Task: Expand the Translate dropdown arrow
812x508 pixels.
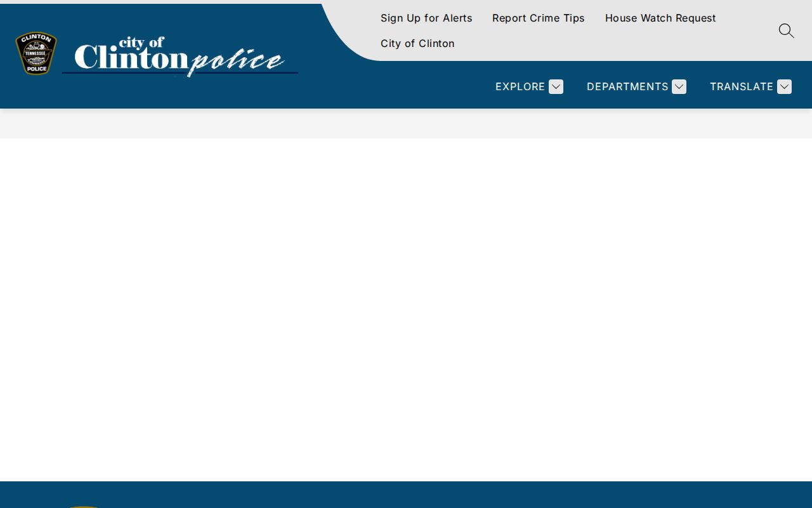Action: pos(784,86)
